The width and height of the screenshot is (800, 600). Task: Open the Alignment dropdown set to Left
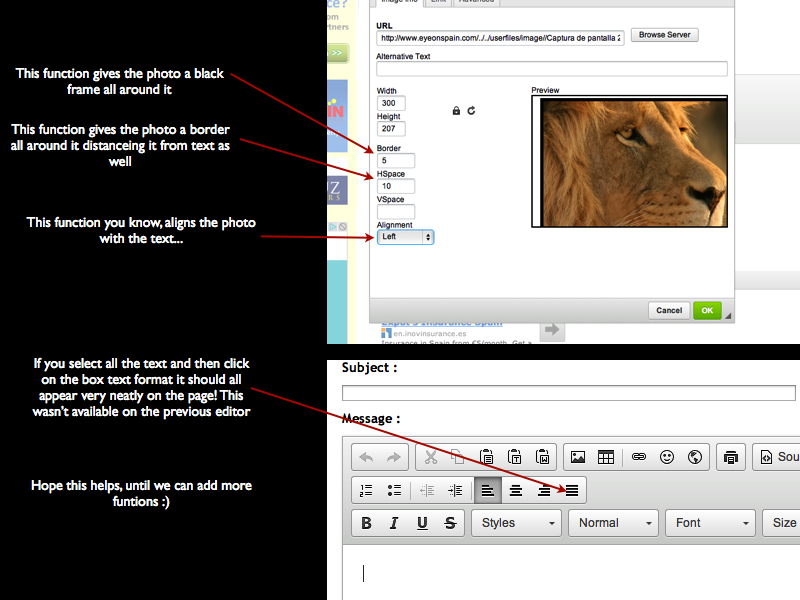406,237
